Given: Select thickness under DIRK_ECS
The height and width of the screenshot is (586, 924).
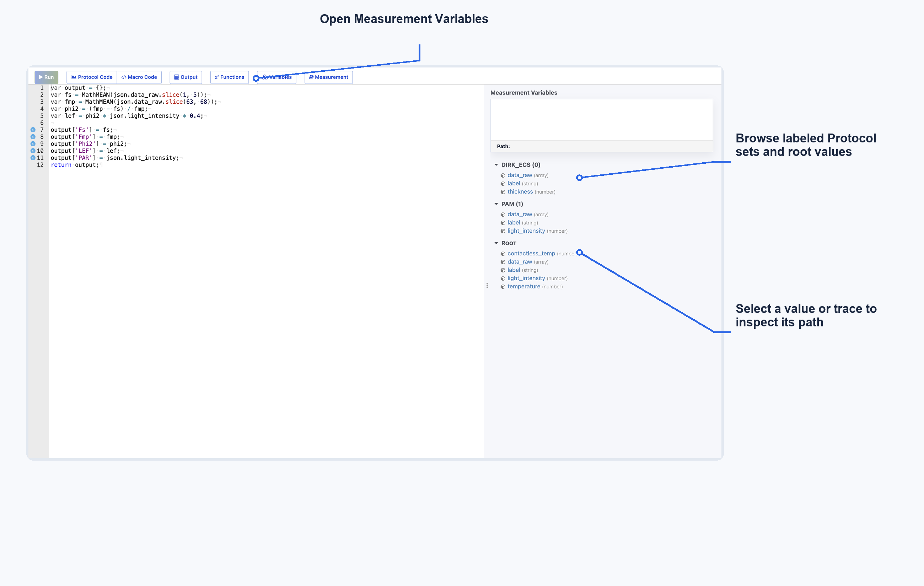Looking at the screenshot, I should tap(520, 192).
